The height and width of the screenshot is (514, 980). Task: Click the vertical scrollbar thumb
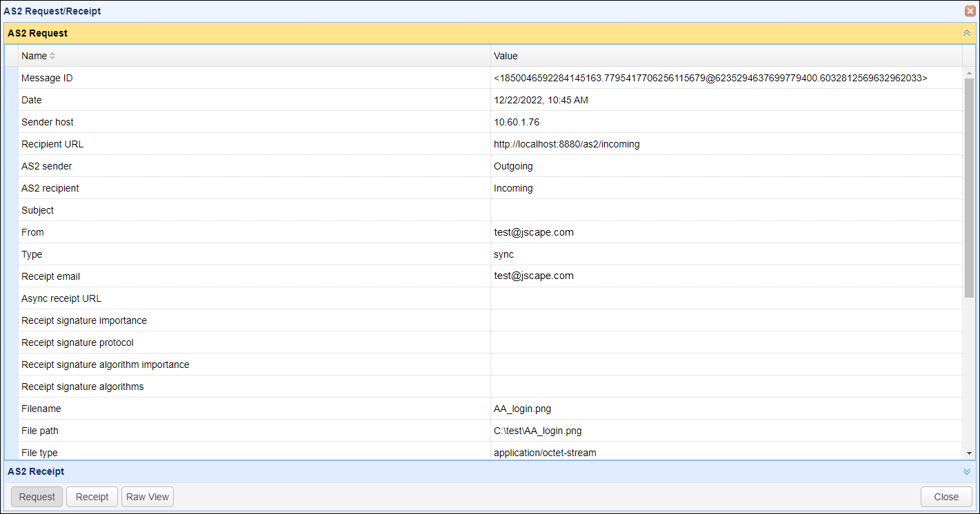(969, 187)
